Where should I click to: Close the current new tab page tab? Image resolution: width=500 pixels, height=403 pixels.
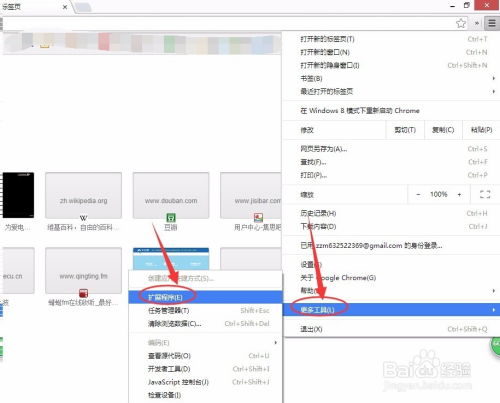65,7
